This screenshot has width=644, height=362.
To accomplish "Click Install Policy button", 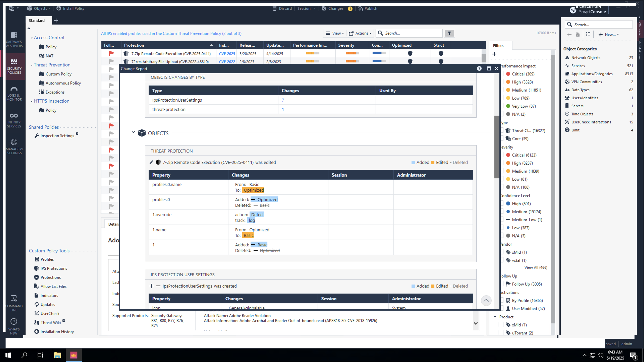I will click(x=70, y=9).
